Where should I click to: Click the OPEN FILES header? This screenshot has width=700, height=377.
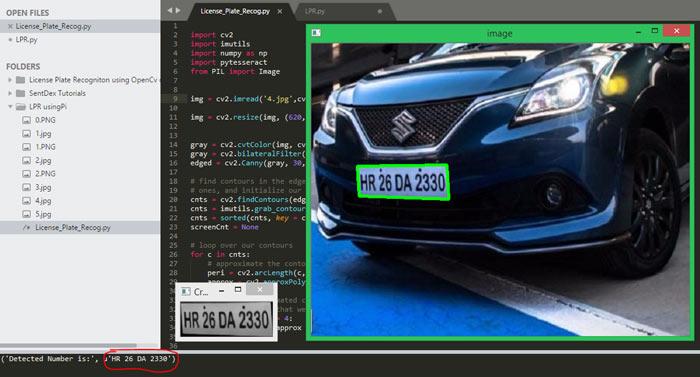28,13
